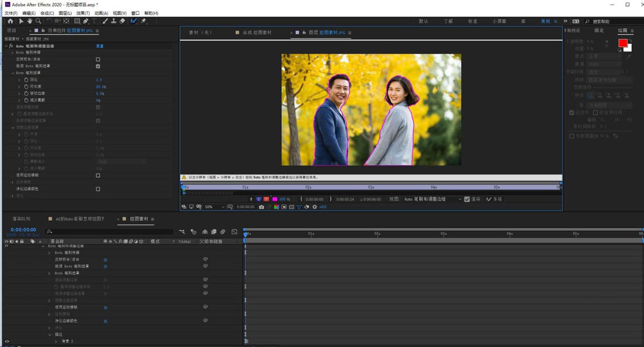Select the Eraser tool

(122, 21)
